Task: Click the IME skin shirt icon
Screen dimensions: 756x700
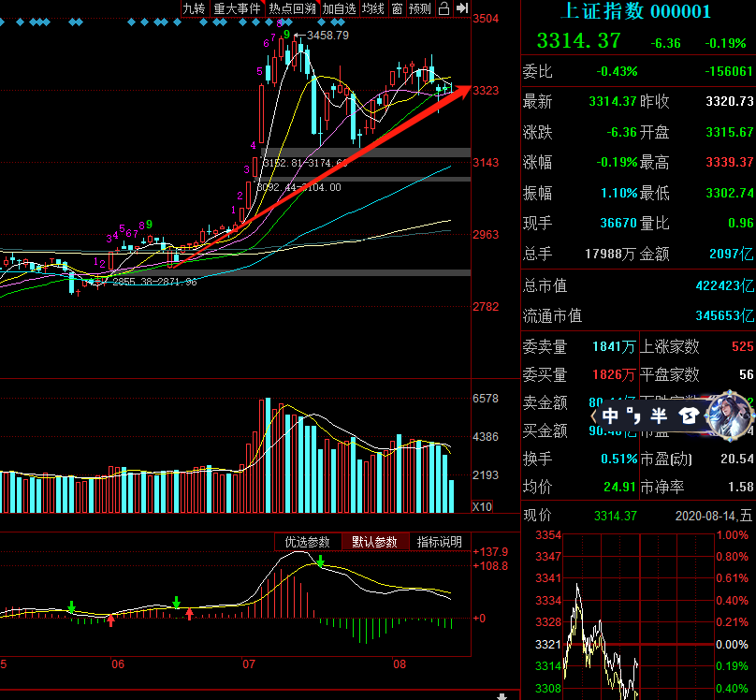Action: pos(690,416)
